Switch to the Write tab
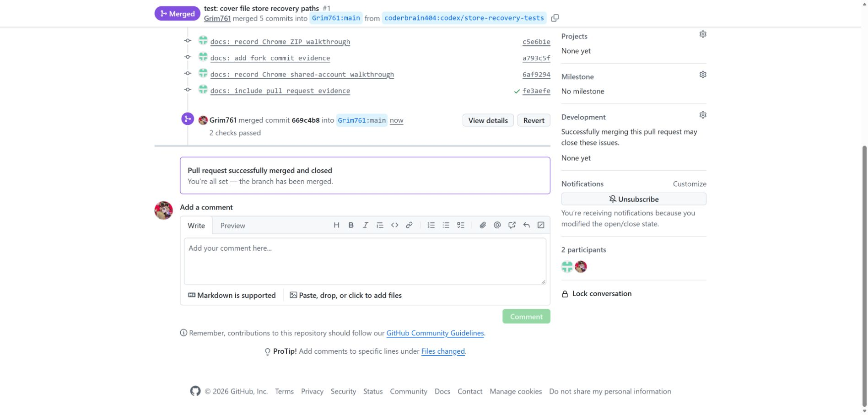868x415 pixels. pyautogui.click(x=196, y=226)
